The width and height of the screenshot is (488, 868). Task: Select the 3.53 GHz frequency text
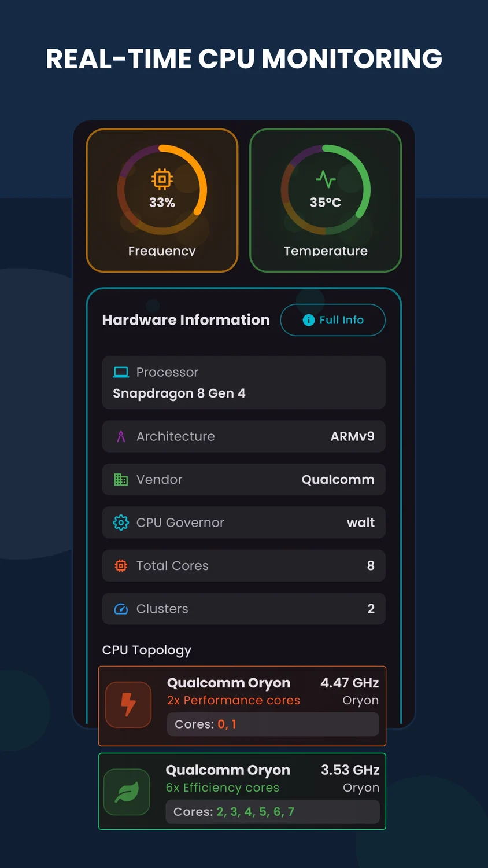(x=350, y=770)
